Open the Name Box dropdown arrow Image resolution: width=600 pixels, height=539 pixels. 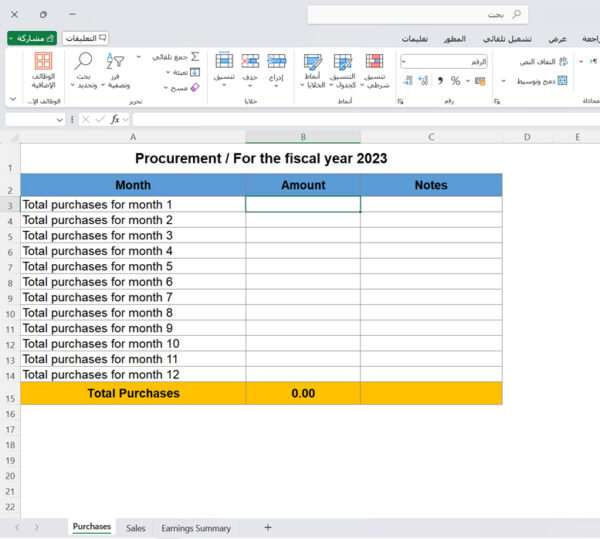[x=60, y=119]
